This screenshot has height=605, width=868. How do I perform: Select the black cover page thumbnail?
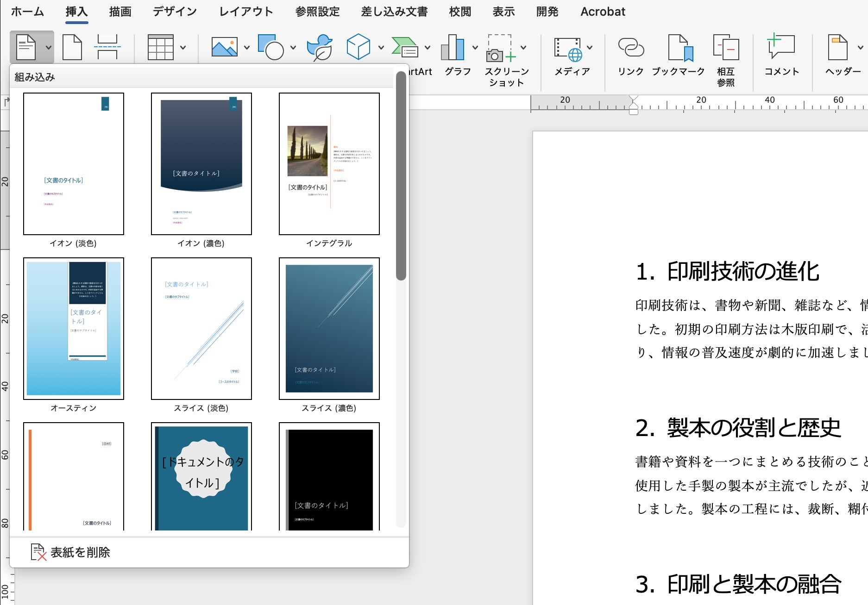[329, 477]
